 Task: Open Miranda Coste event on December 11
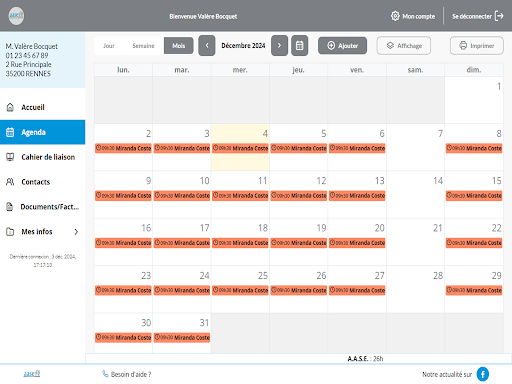click(x=240, y=196)
